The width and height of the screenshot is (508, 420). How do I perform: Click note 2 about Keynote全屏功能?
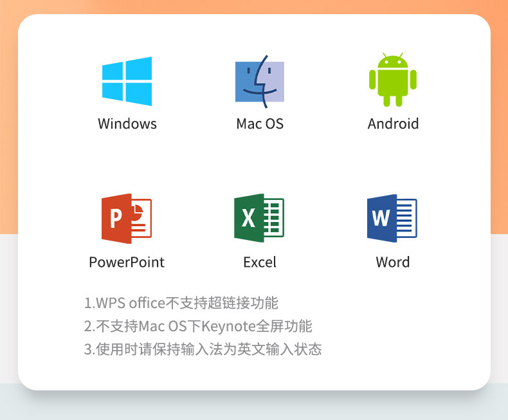pos(198,326)
